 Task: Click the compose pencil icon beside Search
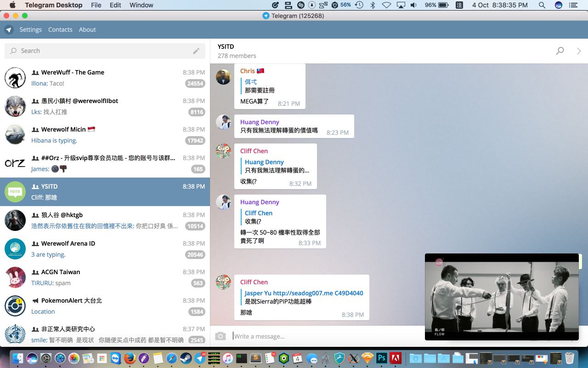point(196,51)
